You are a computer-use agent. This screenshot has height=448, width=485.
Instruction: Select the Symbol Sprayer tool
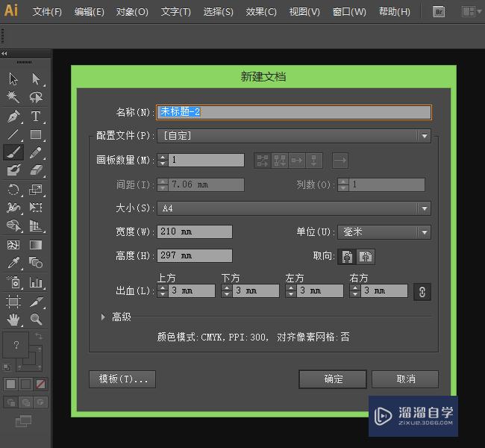pyautogui.click(x=13, y=281)
